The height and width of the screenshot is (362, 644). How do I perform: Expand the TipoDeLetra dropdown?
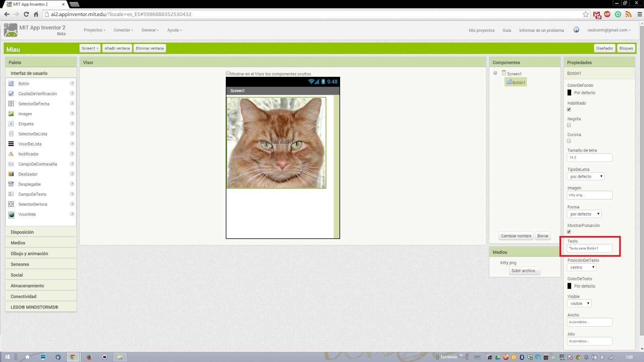(x=586, y=177)
